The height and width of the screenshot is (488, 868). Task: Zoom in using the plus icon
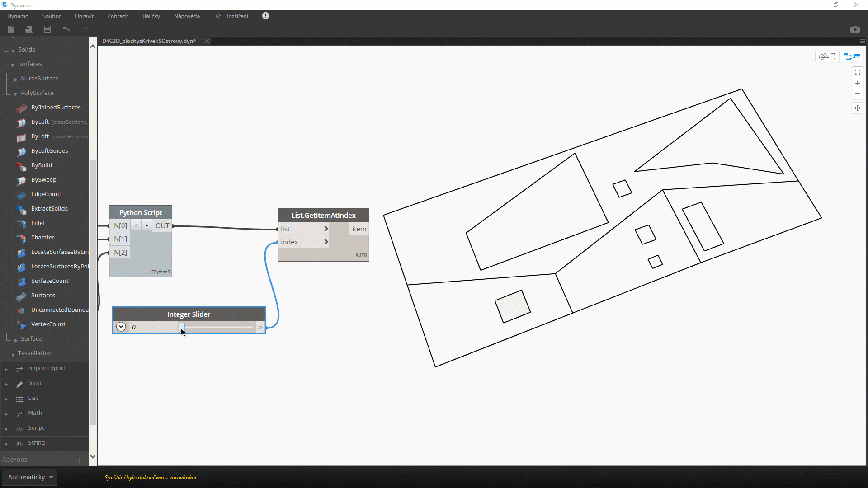pos(858,83)
